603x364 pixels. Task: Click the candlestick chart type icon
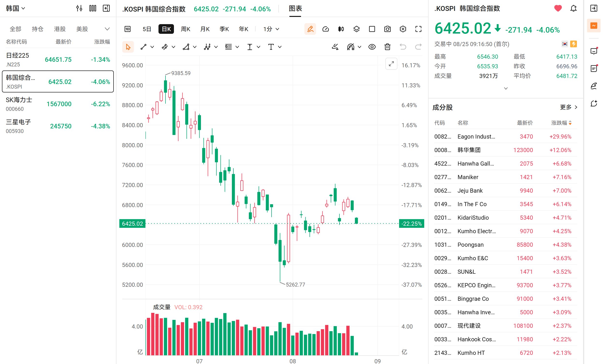[341, 29]
